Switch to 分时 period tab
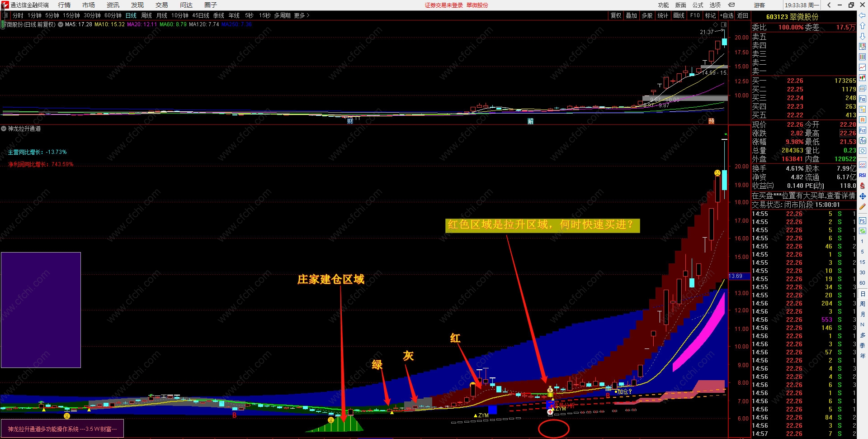The height and width of the screenshot is (439, 868). pos(18,15)
